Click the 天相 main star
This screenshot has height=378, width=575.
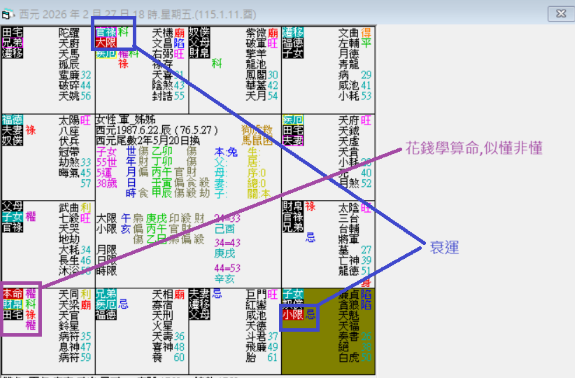(x=162, y=294)
